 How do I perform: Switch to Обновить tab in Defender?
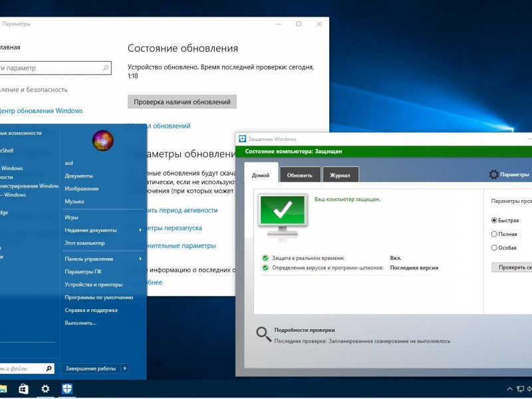(x=300, y=175)
